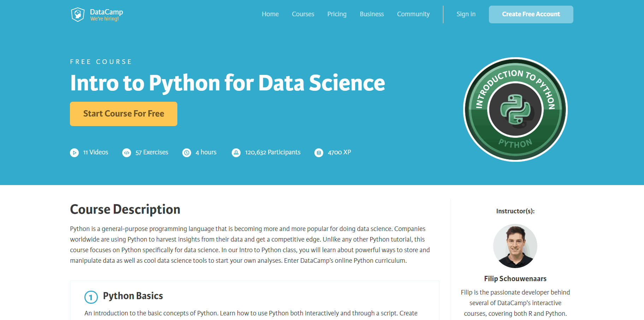Click Create Free Account button
The width and height of the screenshot is (644, 320).
pyautogui.click(x=531, y=14)
